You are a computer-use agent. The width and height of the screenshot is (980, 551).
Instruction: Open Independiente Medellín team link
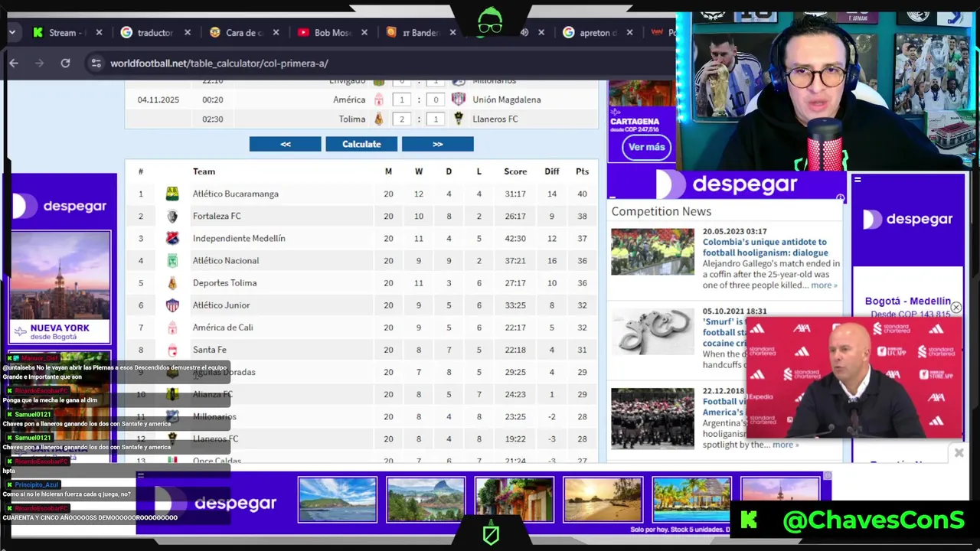click(239, 238)
